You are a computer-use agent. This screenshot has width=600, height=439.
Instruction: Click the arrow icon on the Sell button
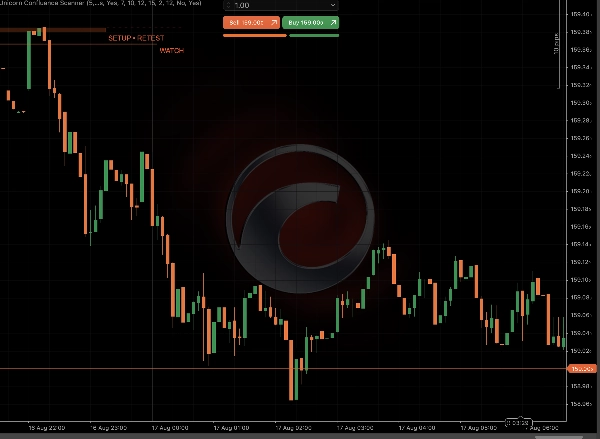[274, 23]
